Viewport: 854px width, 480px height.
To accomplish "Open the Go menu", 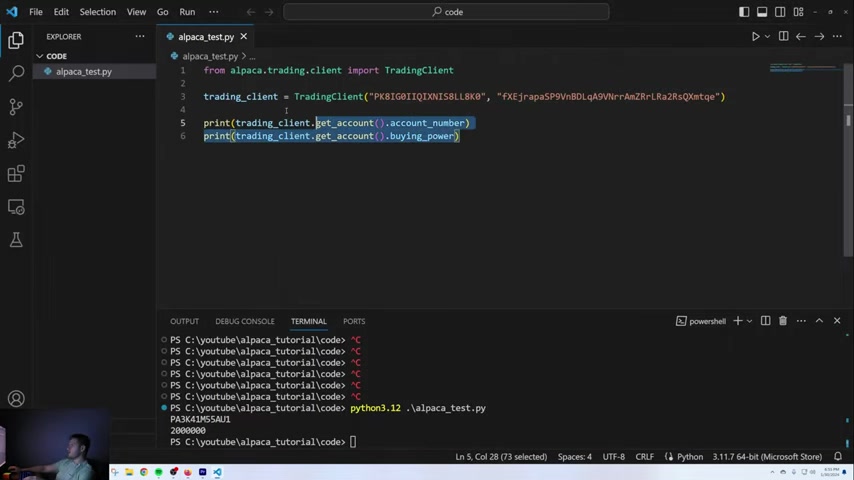I will [162, 12].
